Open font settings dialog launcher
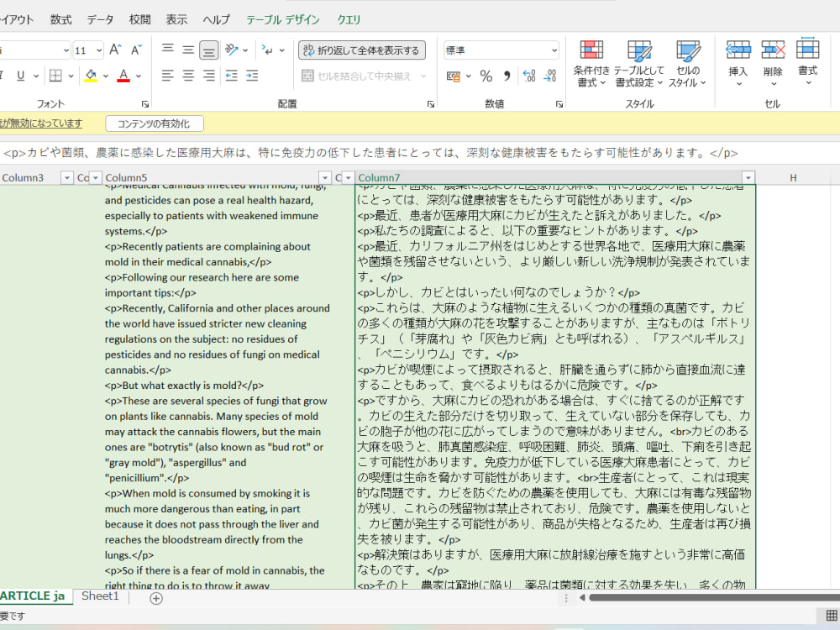Viewport: 840px width, 630px height. tap(144, 104)
